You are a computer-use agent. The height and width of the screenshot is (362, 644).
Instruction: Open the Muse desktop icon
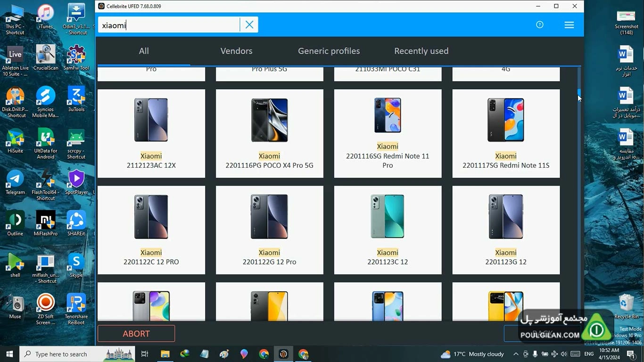coord(15,307)
